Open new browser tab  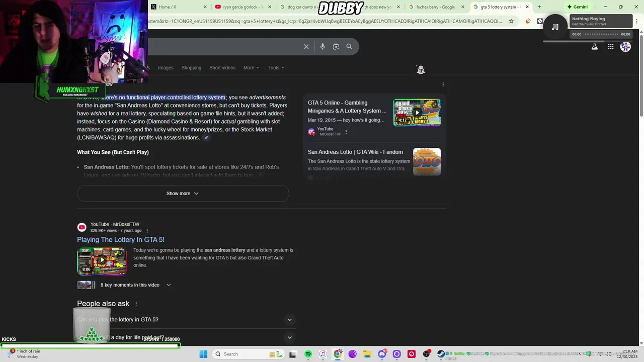point(539,7)
